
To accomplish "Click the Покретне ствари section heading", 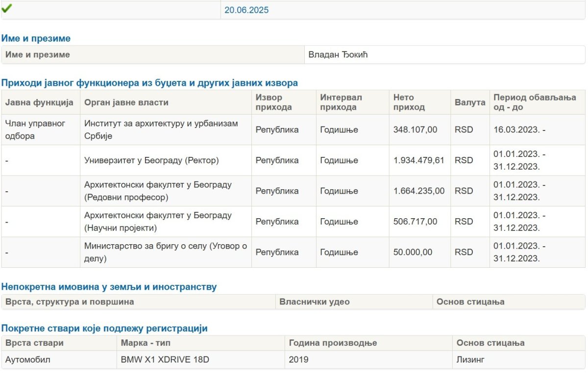I will (104, 328).
